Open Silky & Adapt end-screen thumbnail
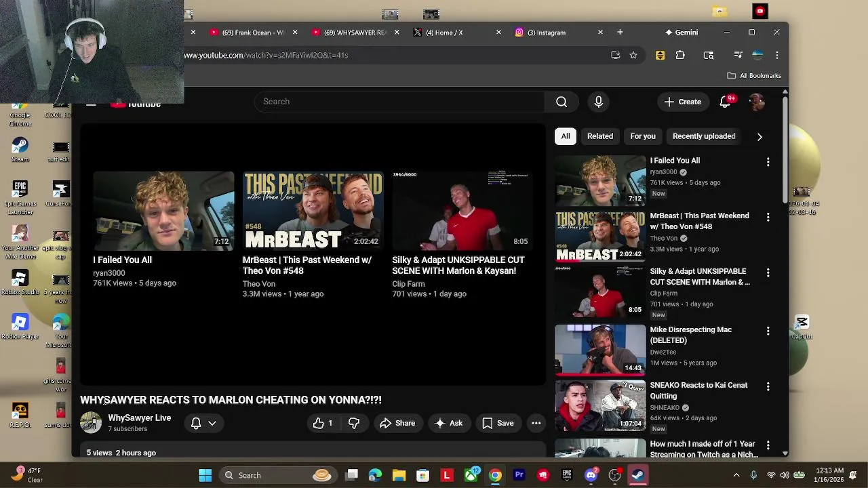This screenshot has height=488, width=868. (x=462, y=211)
